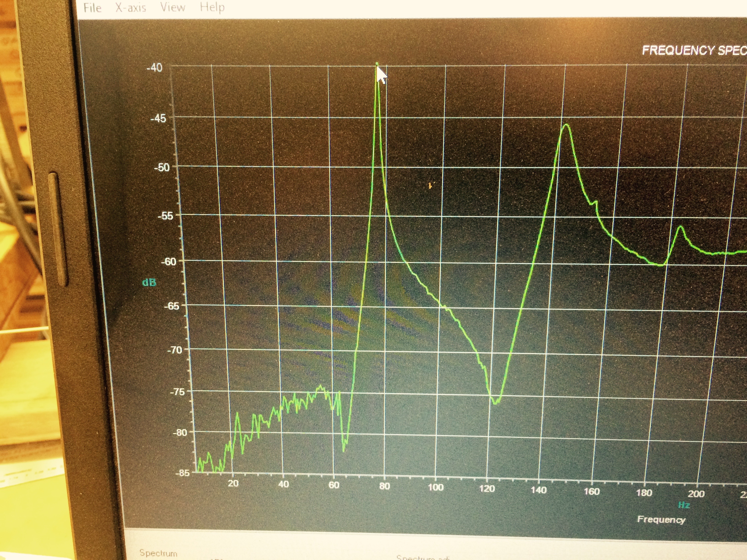Open the View menu

[173, 7]
